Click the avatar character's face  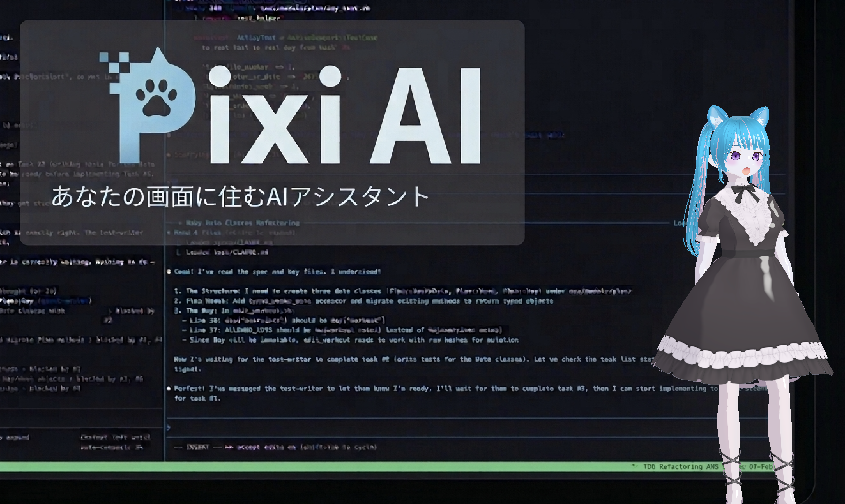click(745, 161)
